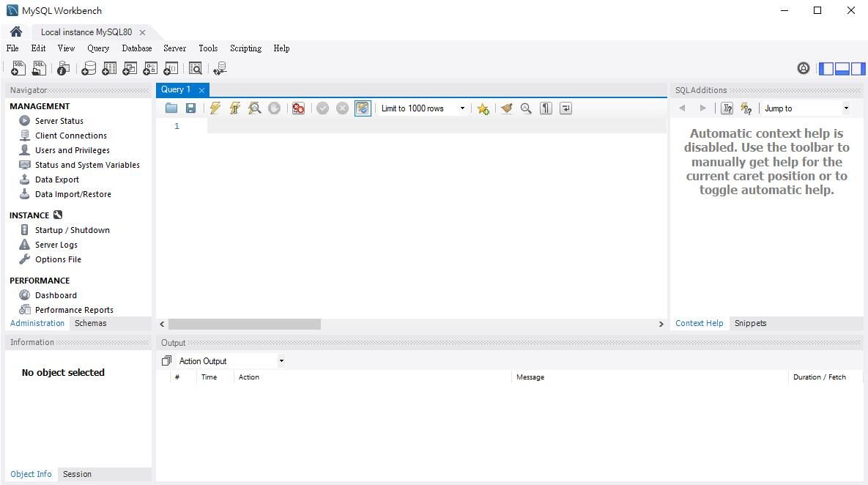The image size is (868, 485).
Task: Close the Query 1 tab
Action: click(x=201, y=90)
